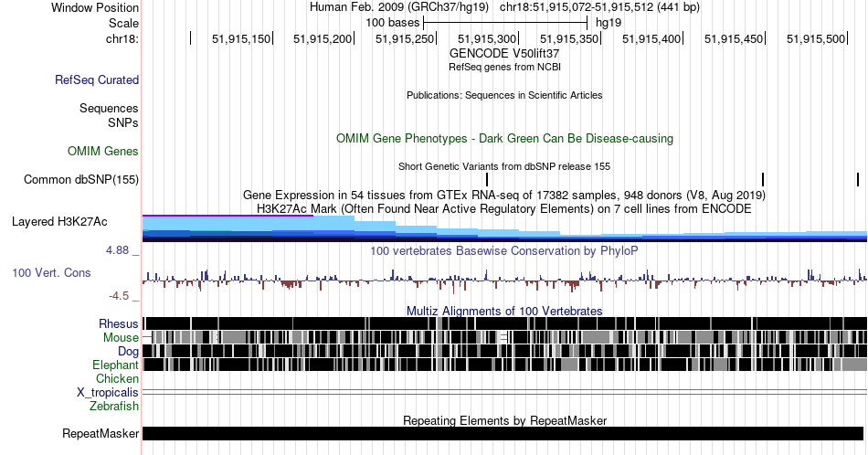868x455 pixels.
Task: Click the 51,915,250 ruler position
Action: click(405, 38)
